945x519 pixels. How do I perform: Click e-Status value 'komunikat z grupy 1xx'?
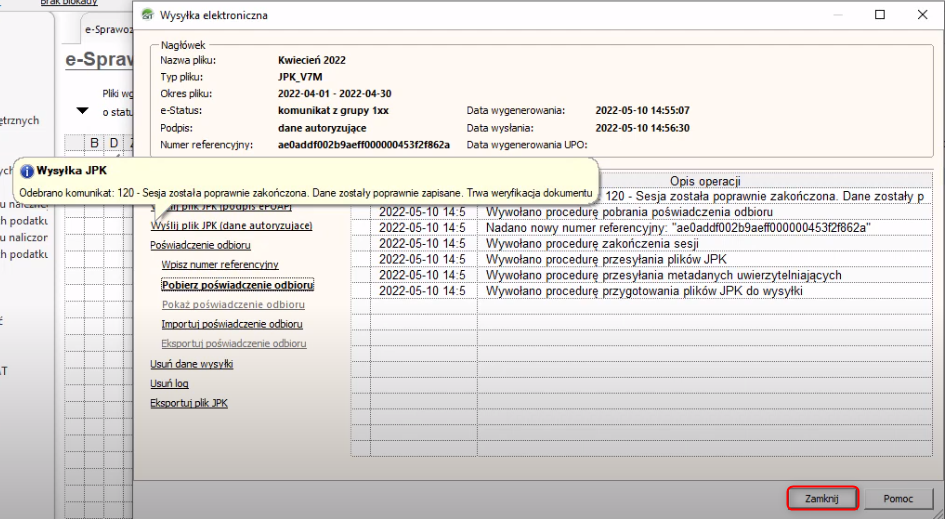[333, 111]
